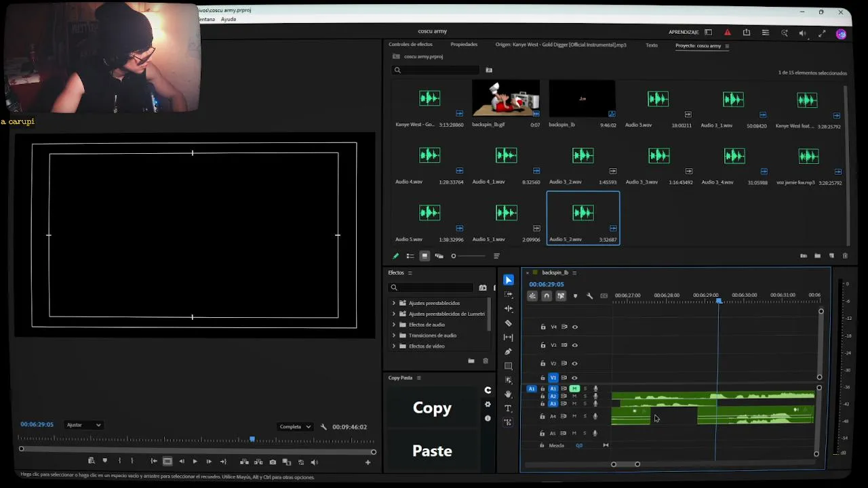Open timeline display settings wrench

tap(589, 296)
